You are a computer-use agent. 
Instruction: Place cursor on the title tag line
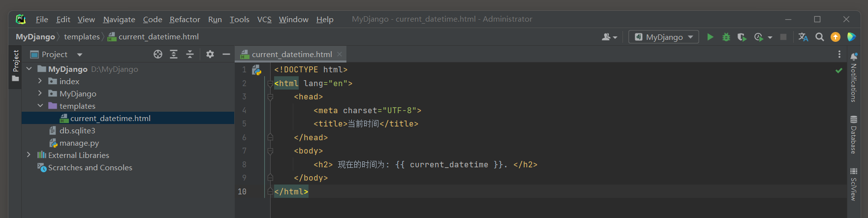[x=366, y=124]
